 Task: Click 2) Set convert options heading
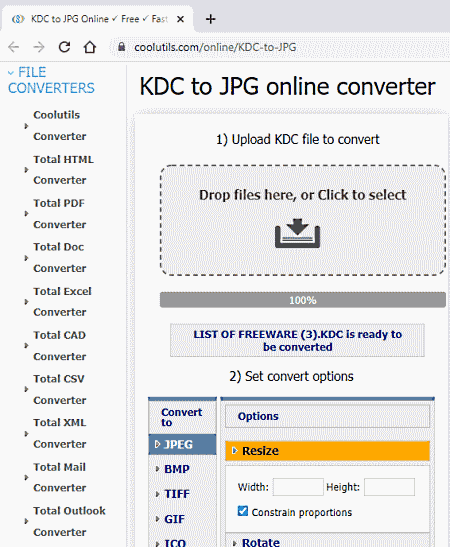pos(291,376)
